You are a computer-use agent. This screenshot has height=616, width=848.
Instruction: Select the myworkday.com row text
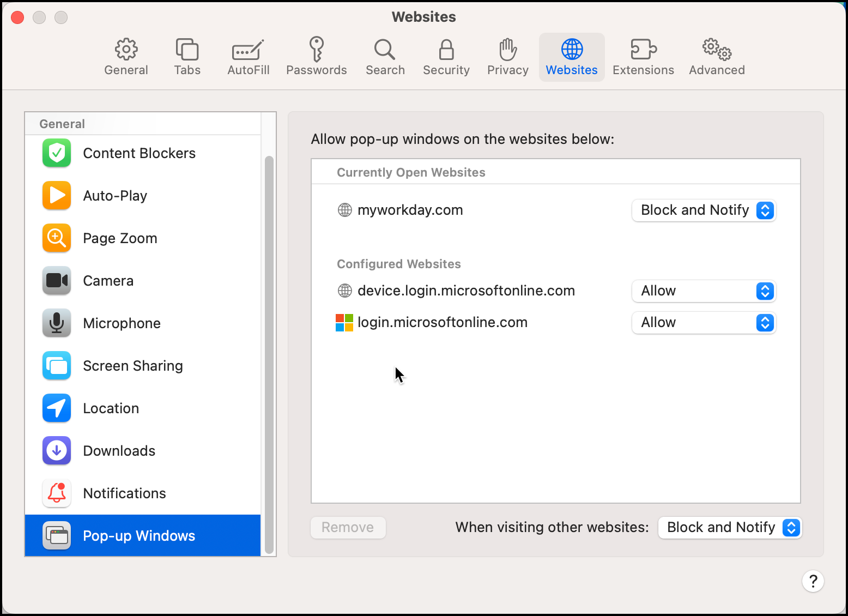tap(410, 210)
